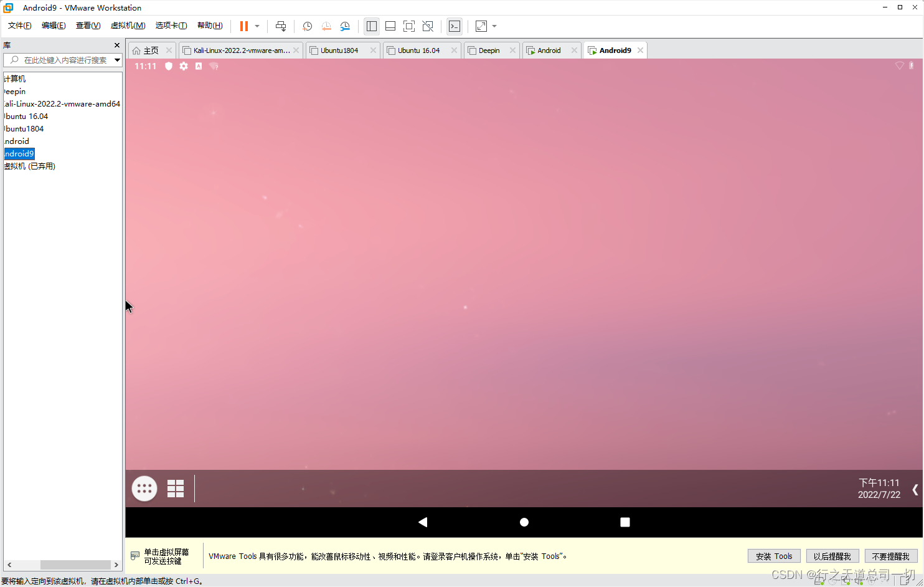Expand the stretch display dropdown arrow
This screenshot has height=587, width=924.
(x=494, y=26)
